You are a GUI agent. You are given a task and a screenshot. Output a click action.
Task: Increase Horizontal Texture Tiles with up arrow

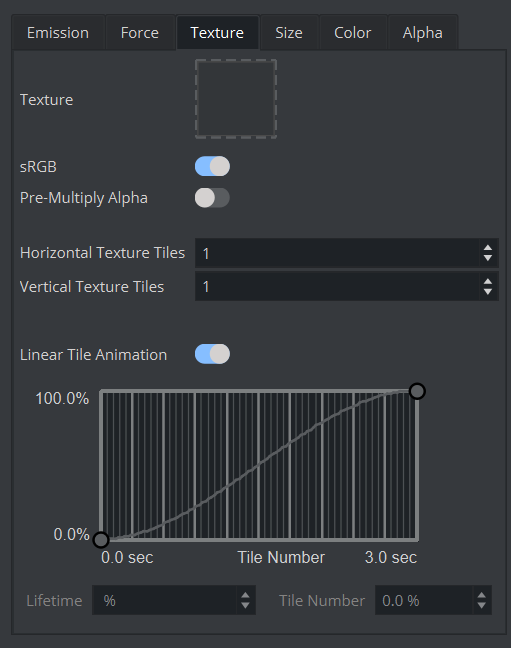[488, 248]
